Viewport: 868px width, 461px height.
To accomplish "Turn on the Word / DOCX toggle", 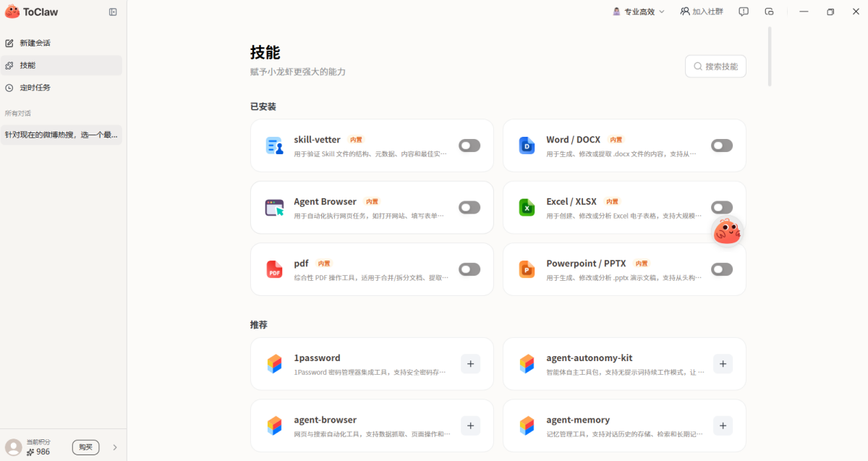I will point(721,145).
